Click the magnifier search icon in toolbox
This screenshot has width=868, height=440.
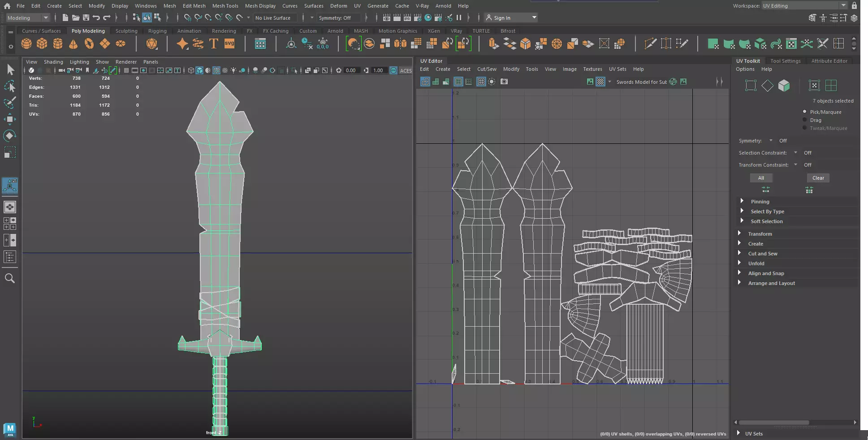[x=10, y=278]
